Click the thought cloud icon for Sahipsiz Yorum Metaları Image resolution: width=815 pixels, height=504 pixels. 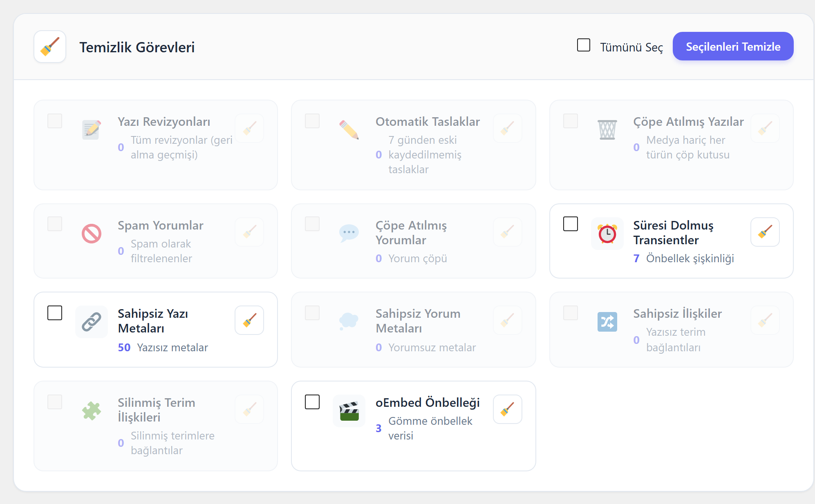pos(349,322)
